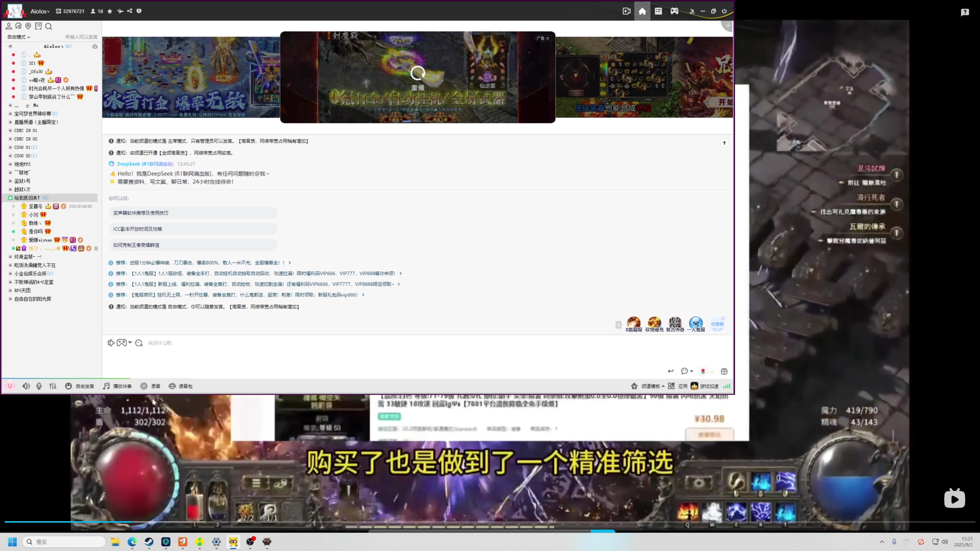Favorite the channel with star icon
Viewport: 980px width, 551px height.
pyautogui.click(x=110, y=11)
